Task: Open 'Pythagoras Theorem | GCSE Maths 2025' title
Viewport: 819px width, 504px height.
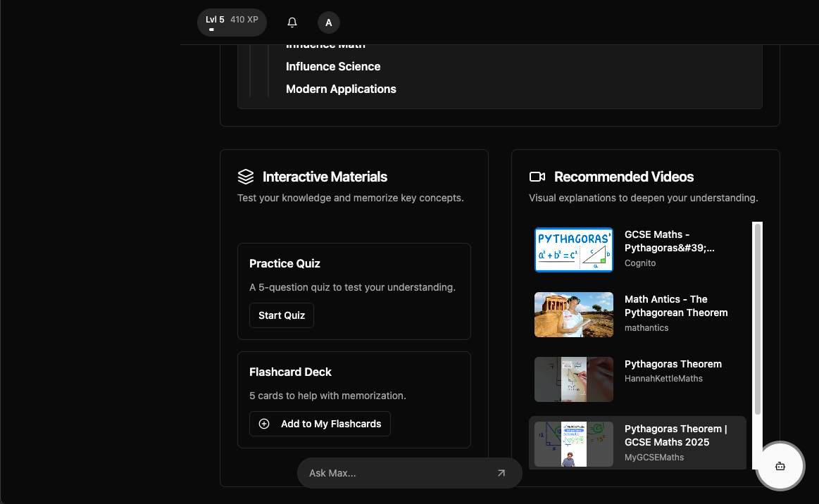Action: pos(676,436)
